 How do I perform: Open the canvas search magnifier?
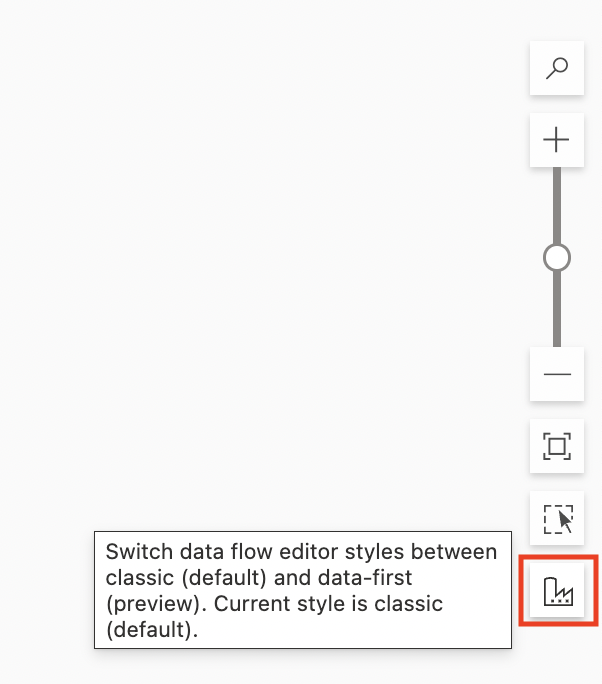coord(557,68)
